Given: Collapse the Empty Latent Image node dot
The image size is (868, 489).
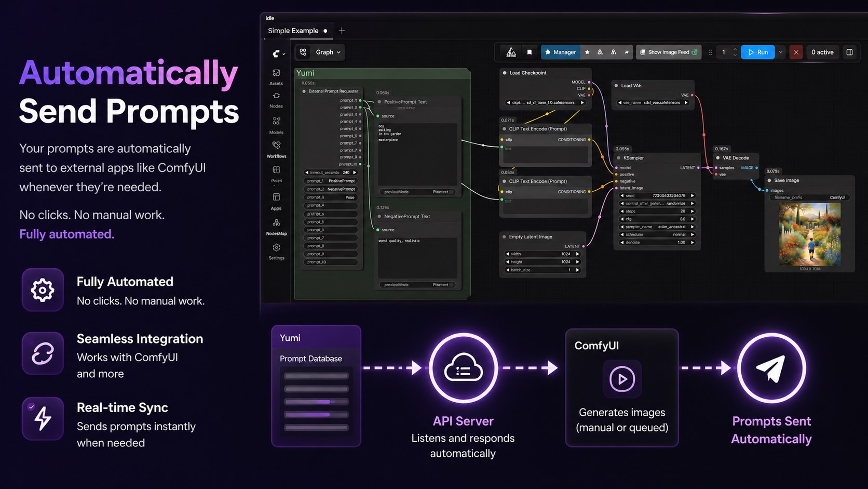Looking at the screenshot, I should (x=504, y=236).
